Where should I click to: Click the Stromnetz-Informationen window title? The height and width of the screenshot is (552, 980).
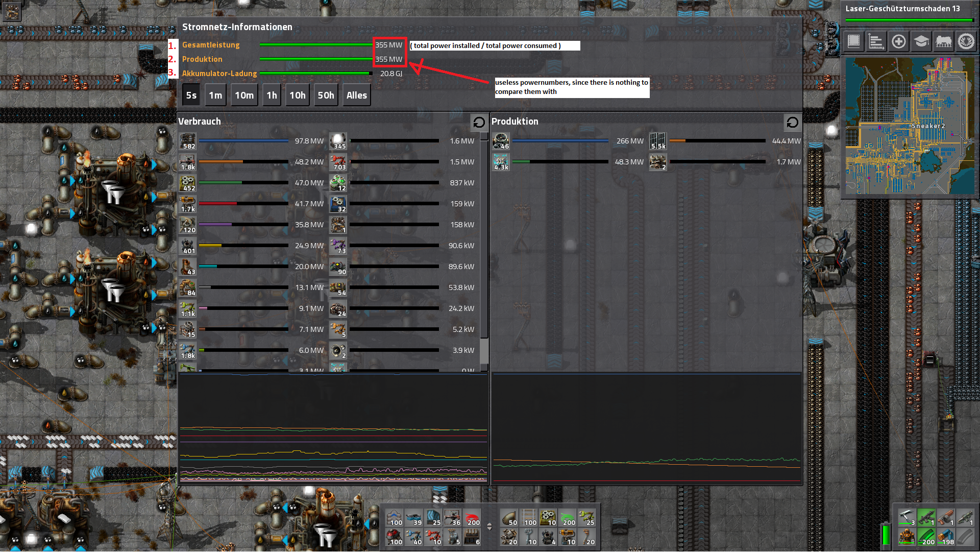237,27
